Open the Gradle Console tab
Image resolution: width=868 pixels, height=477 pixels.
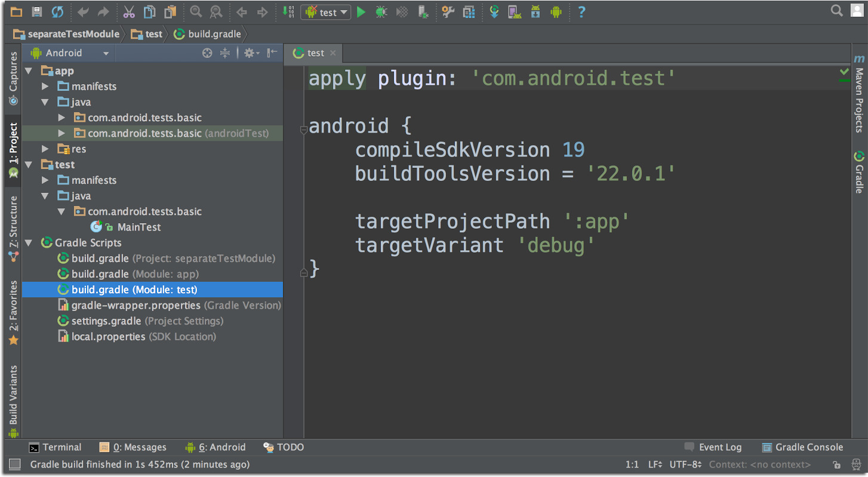pos(802,447)
